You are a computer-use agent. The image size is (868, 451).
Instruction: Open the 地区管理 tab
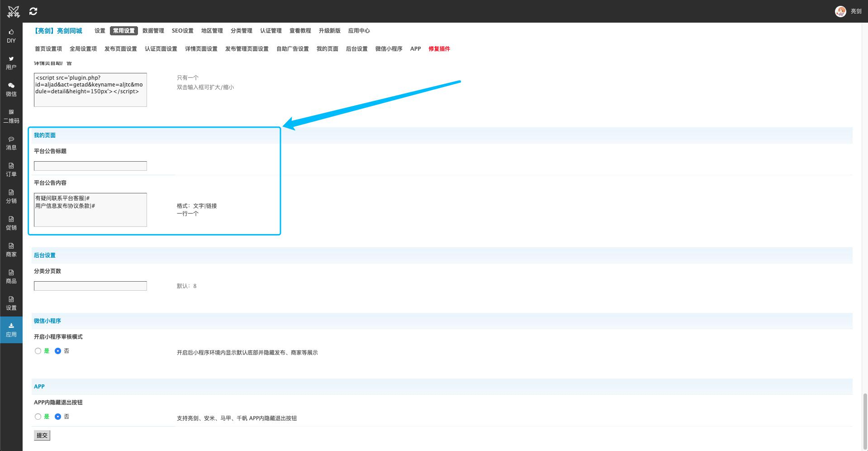[212, 31]
